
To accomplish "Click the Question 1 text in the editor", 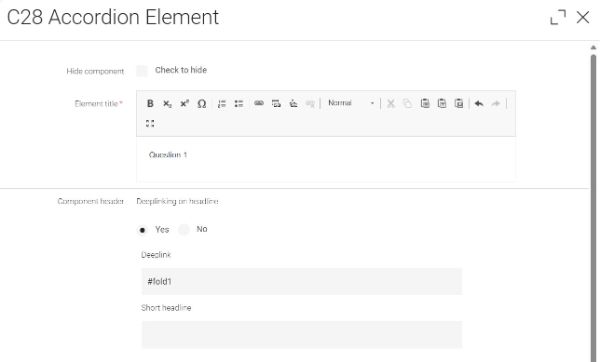I will [x=168, y=155].
